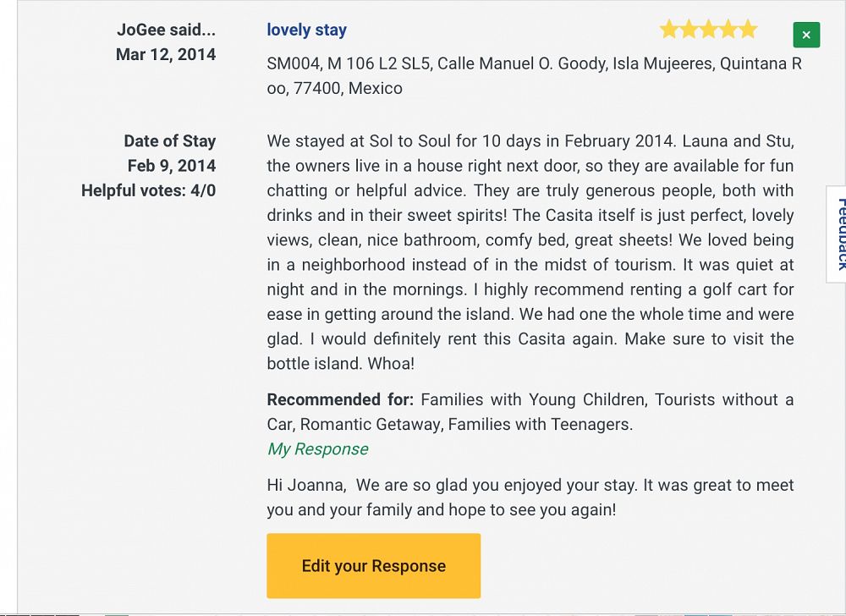Click the first gold rating star
This screenshot has width=846, height=616.
tap(669, 30)
